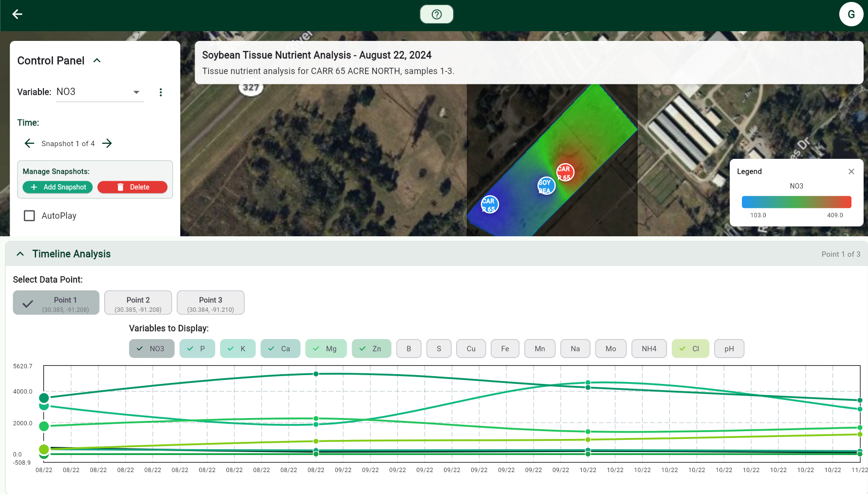
Task: Click the Add Snapshot button
Action: click(x=57, y=187)
